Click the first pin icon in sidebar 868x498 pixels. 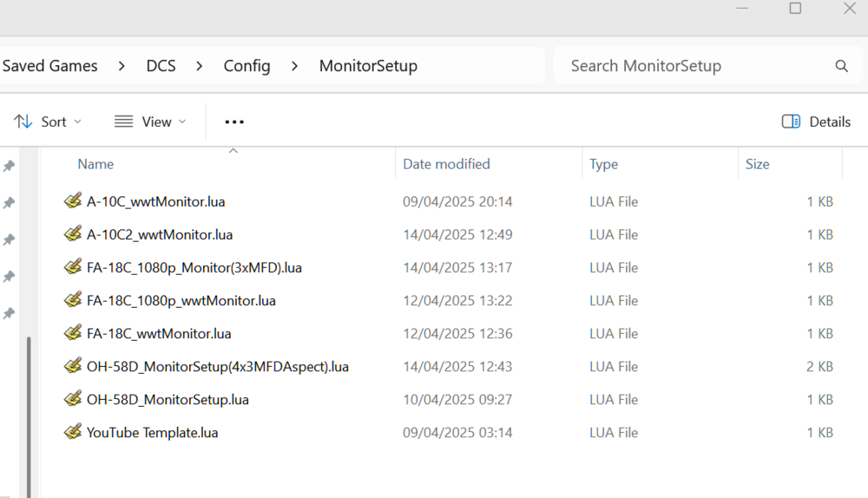(x=9, y=166)
